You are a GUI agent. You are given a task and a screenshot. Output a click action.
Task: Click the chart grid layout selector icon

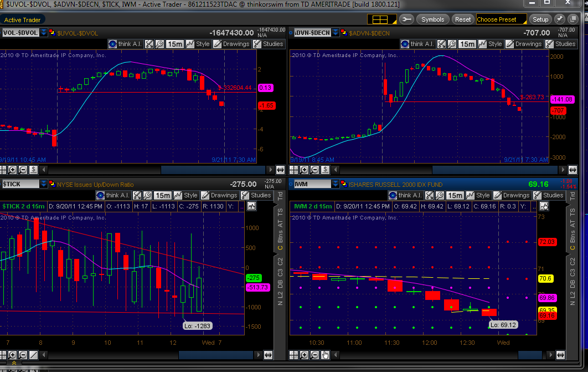pos(380,19)
